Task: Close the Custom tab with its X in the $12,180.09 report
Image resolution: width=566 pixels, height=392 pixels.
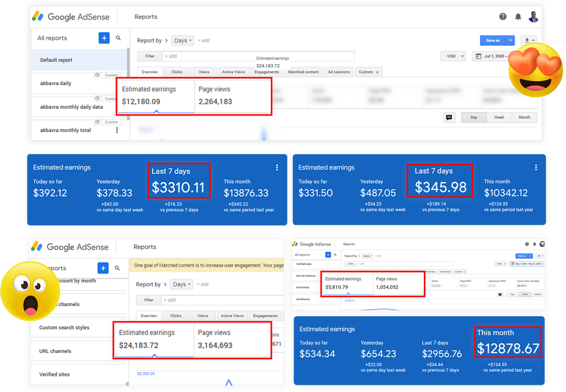Action: tap(377, 72)
